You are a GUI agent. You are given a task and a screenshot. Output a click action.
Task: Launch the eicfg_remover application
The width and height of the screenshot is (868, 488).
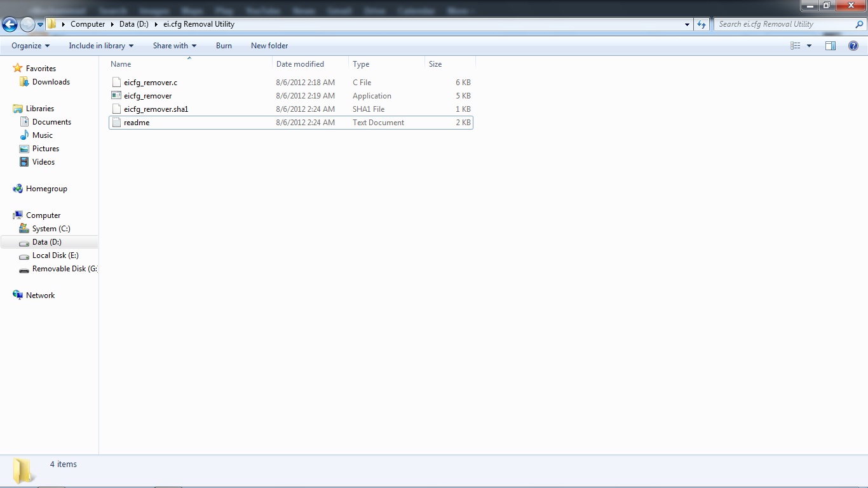(147, 95)
